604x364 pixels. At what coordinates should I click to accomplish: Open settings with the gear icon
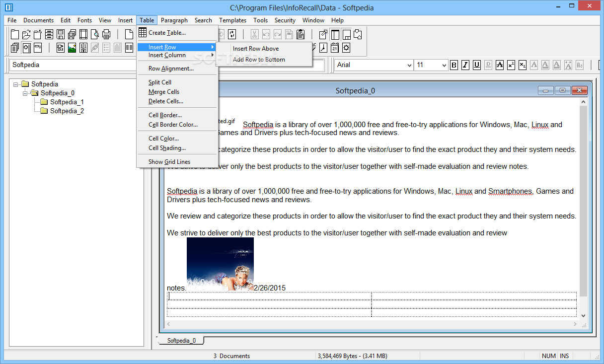click(x=346, y=48)
